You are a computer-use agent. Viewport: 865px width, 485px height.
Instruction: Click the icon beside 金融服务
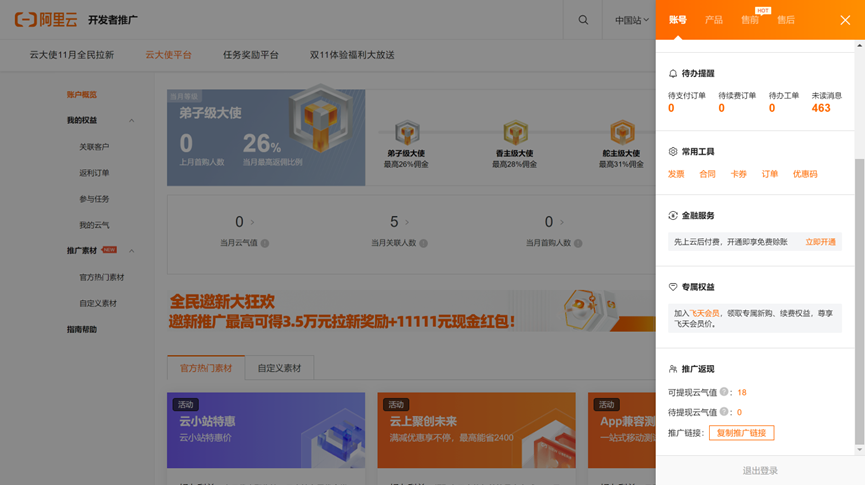click(x=672, y=216)
